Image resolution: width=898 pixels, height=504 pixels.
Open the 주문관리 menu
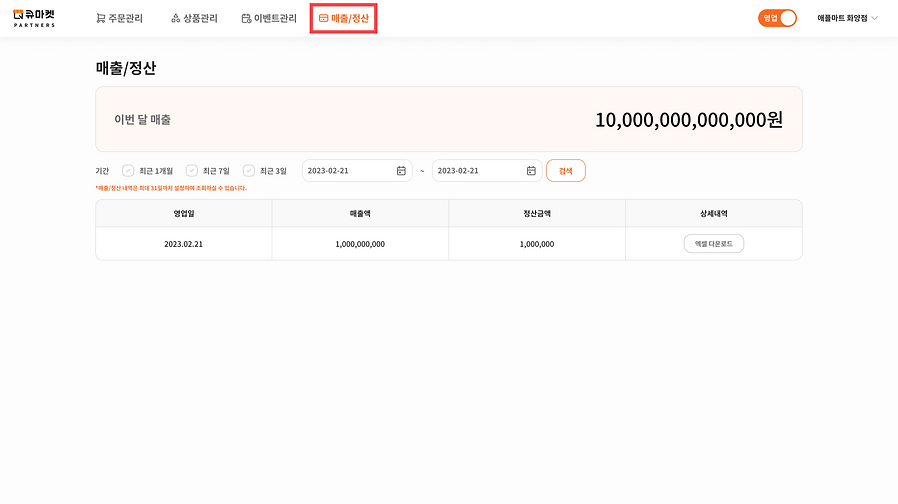pos(120,18)
